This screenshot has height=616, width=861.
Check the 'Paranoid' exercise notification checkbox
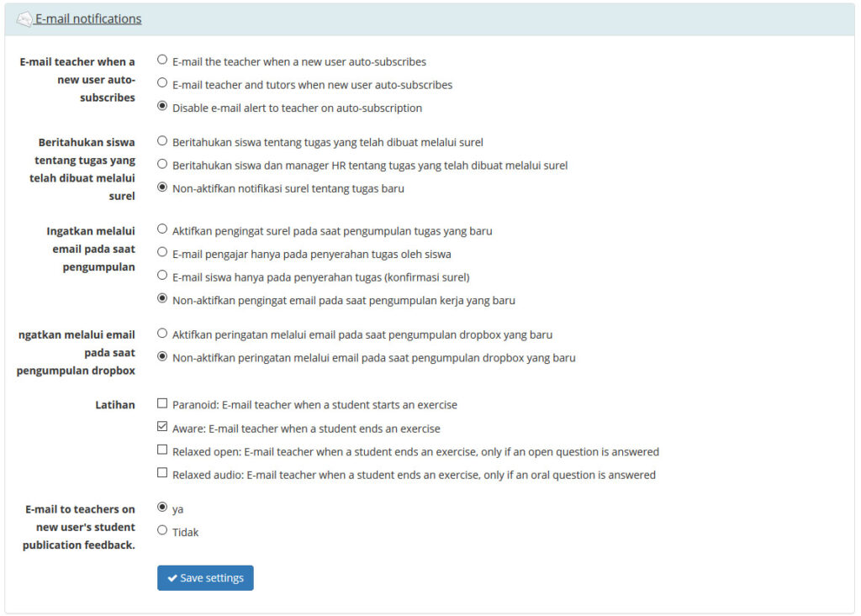coord(160,403)
